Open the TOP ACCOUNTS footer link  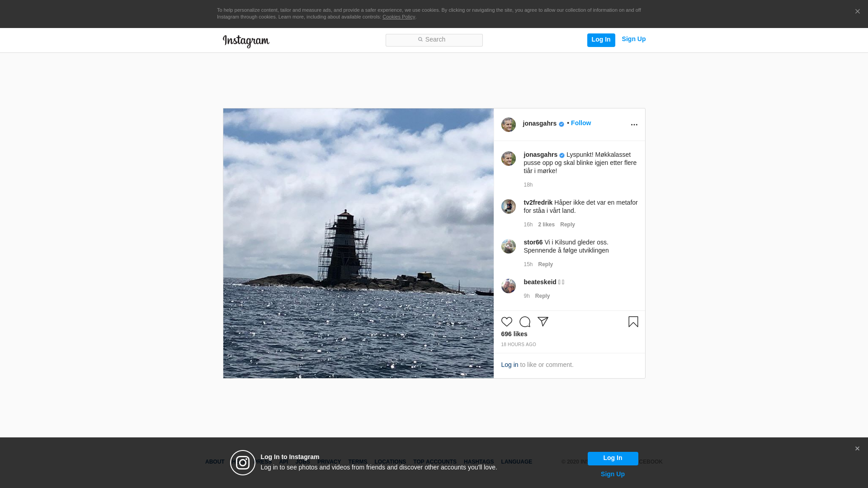coord(435,462)
